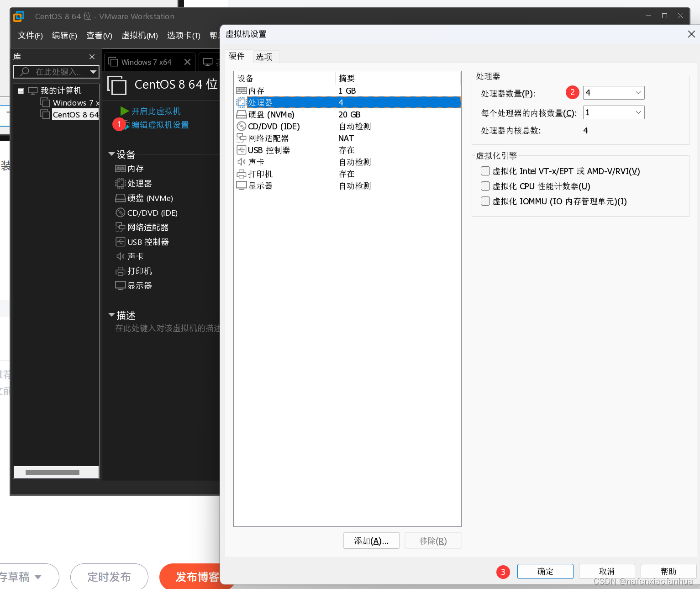Close the 虚拟机设置 dialog
Screen dimensions: 700x589
[691, 34]
